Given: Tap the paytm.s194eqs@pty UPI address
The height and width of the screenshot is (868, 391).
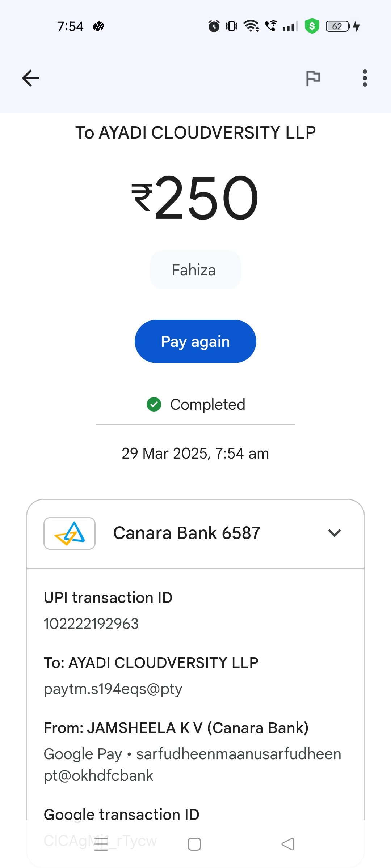Looking at the screenshot, I should point(113,689).
